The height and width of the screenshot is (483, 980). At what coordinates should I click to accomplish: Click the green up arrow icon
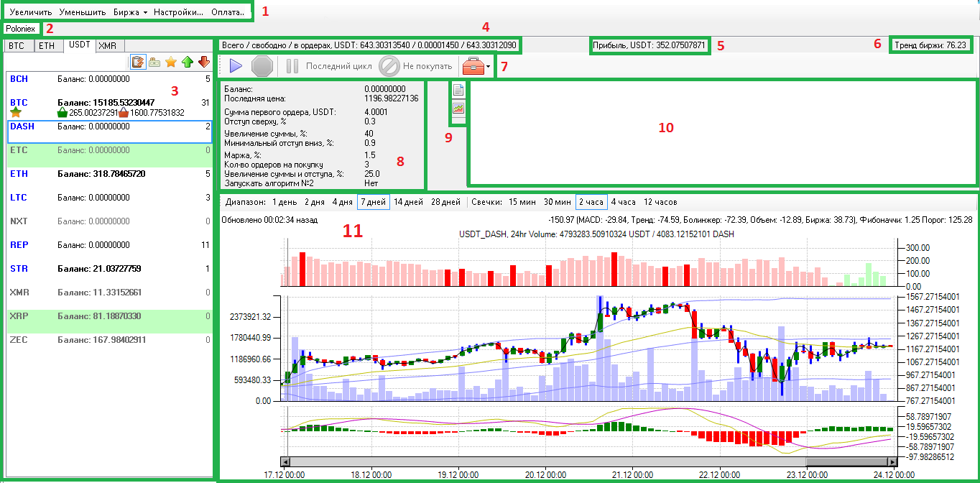(x=188, y=63)
